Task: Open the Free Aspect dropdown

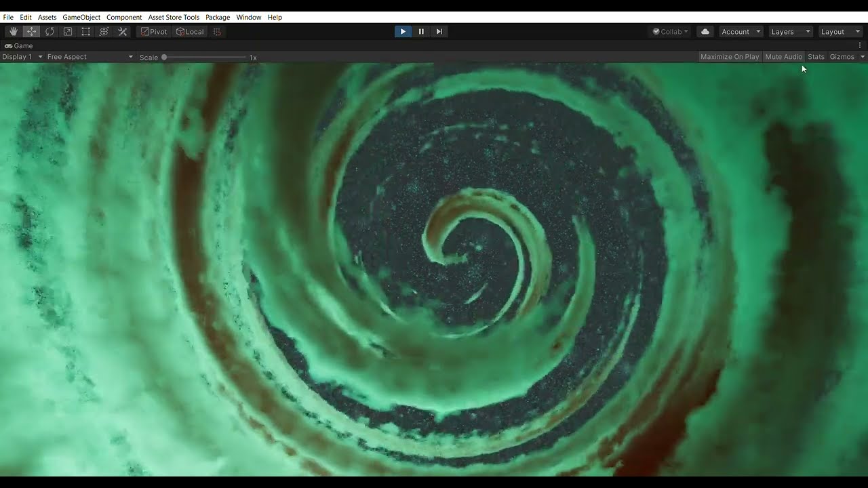Action: pos(90,57)
